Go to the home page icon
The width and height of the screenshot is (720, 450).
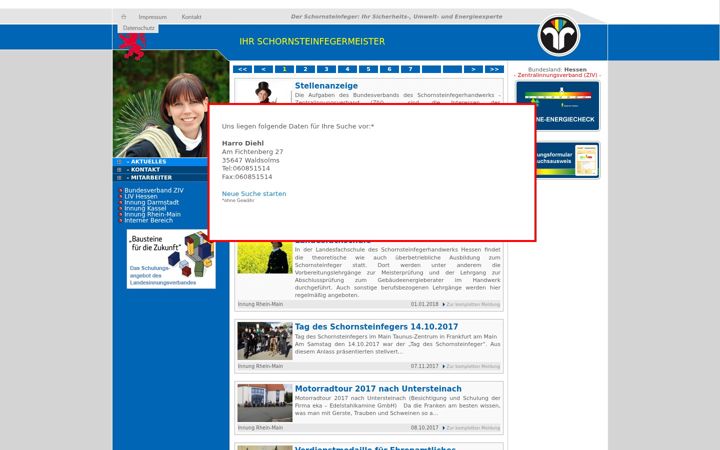[124, 17]
